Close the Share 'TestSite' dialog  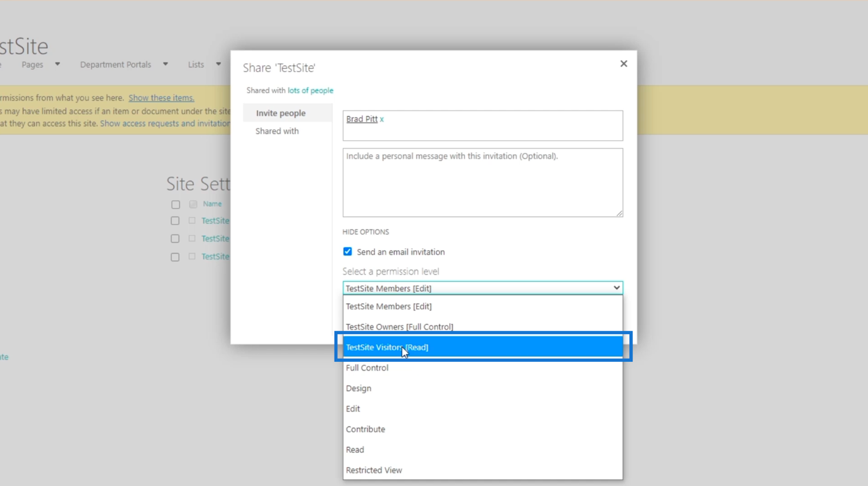tap(623, 64)
